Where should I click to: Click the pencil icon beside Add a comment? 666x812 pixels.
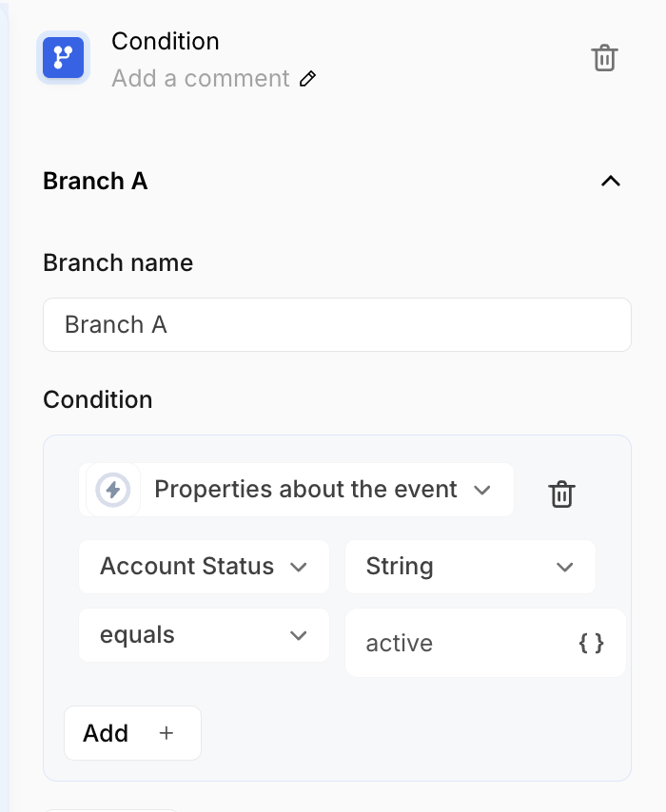pos(307,79)
